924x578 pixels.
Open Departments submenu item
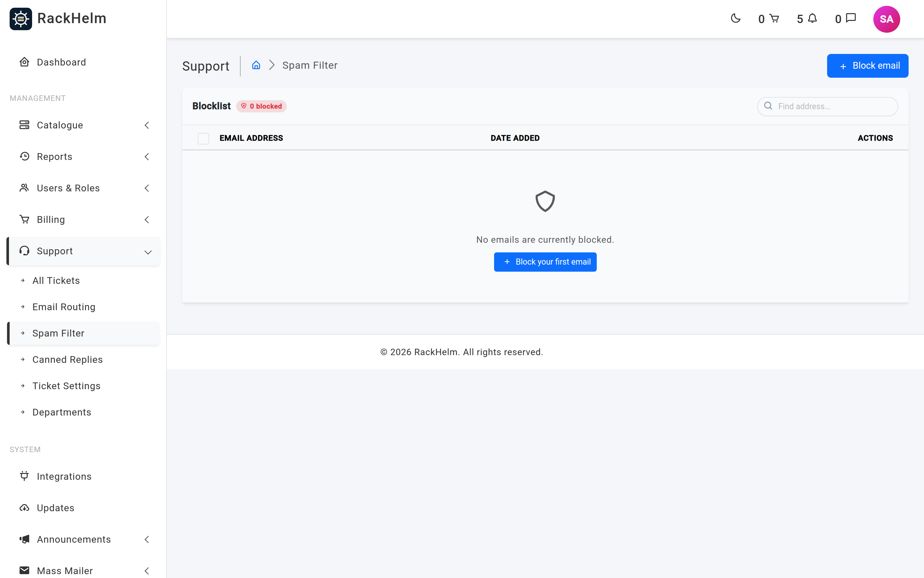point(83,413)
